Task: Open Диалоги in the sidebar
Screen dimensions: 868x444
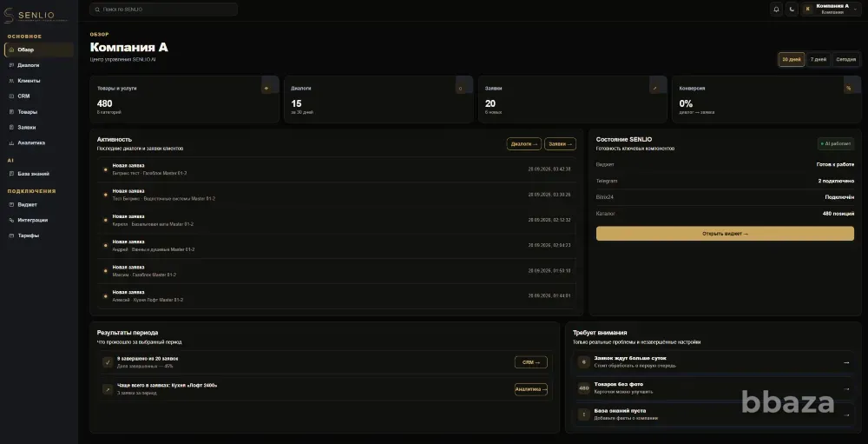Action: coord(39,65)
